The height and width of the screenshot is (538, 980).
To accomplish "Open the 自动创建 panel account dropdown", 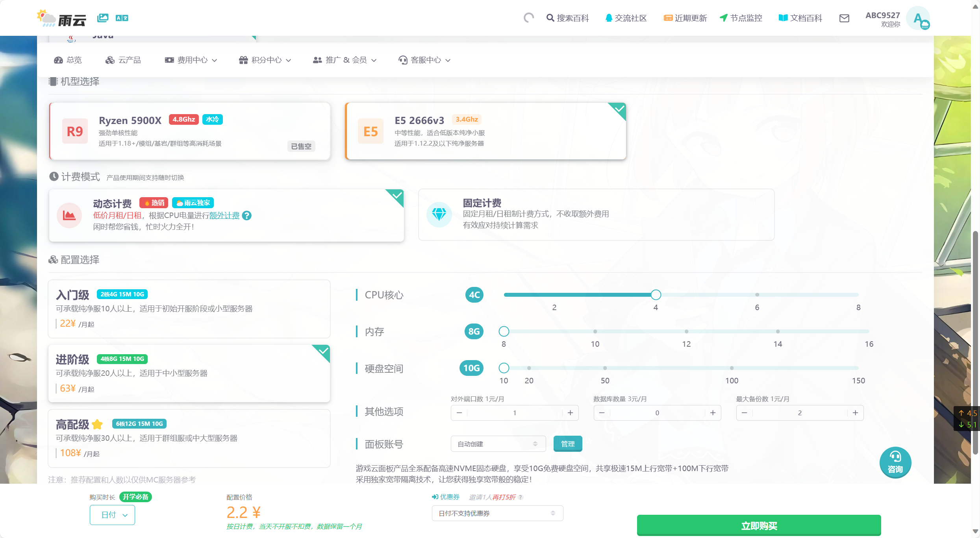I will (498, 444).
